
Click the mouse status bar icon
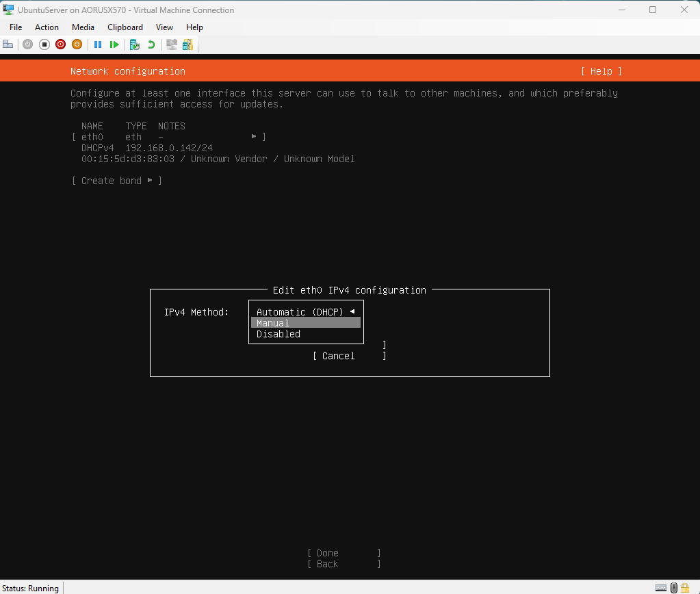click(x=674, y=588)
